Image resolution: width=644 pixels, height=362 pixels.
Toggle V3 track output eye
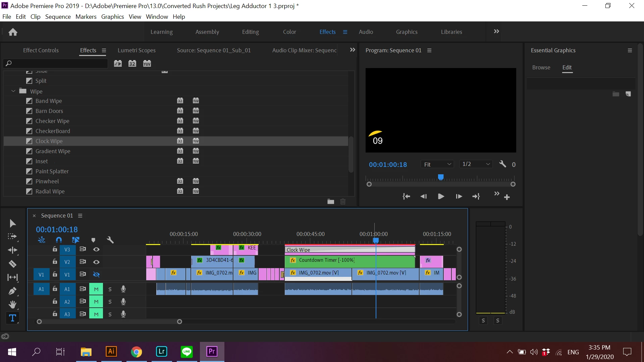96,249
